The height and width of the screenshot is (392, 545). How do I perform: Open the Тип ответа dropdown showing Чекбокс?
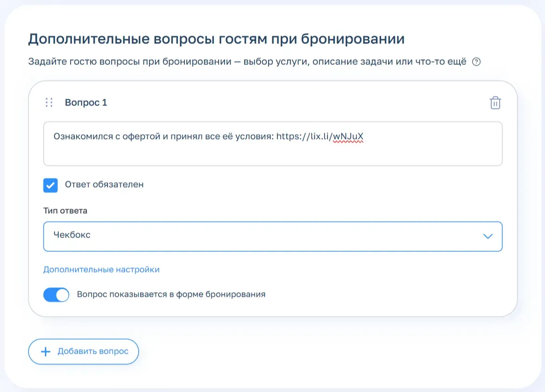273,237
